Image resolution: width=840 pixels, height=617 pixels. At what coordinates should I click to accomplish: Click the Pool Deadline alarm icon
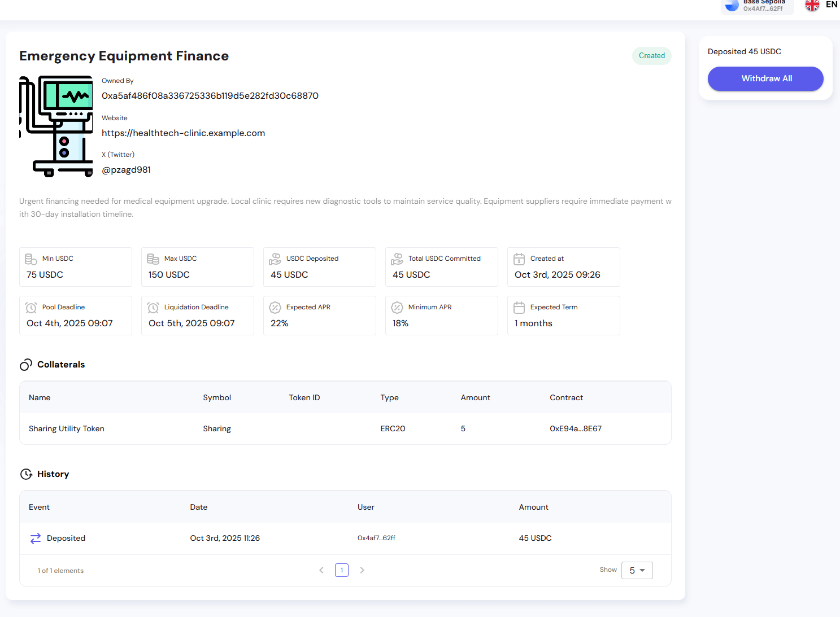31,308
